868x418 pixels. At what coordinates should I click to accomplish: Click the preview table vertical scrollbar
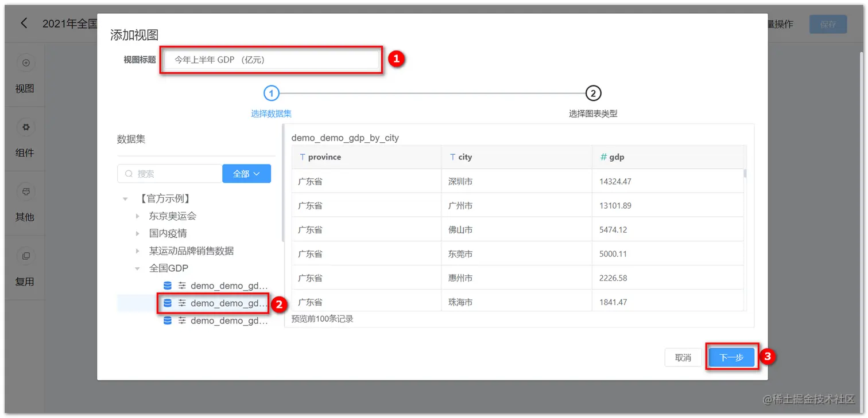[x=745, y=174]
